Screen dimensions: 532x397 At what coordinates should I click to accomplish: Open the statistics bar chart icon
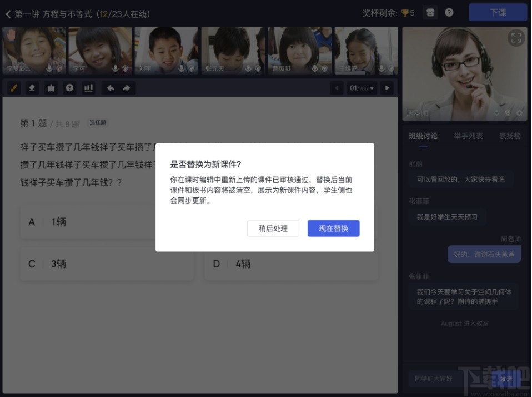(x=88, y=88)
